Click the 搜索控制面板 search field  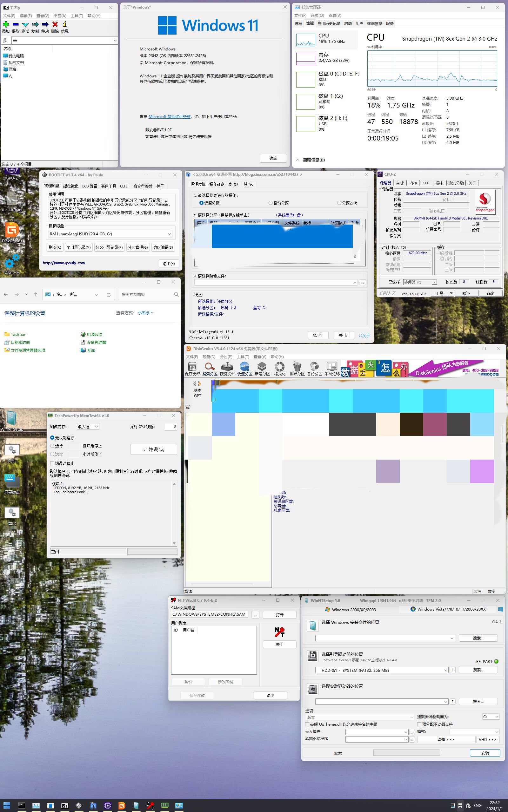click(150, 294)
